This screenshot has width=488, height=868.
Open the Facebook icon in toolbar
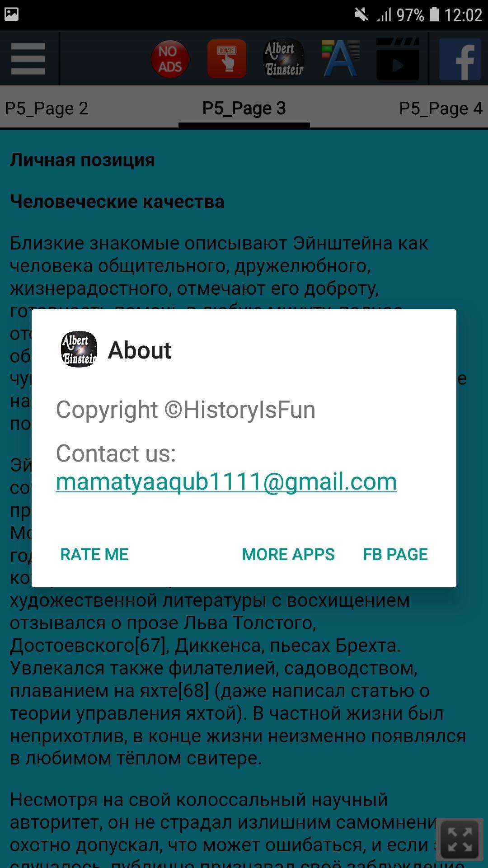coord(460,59)
